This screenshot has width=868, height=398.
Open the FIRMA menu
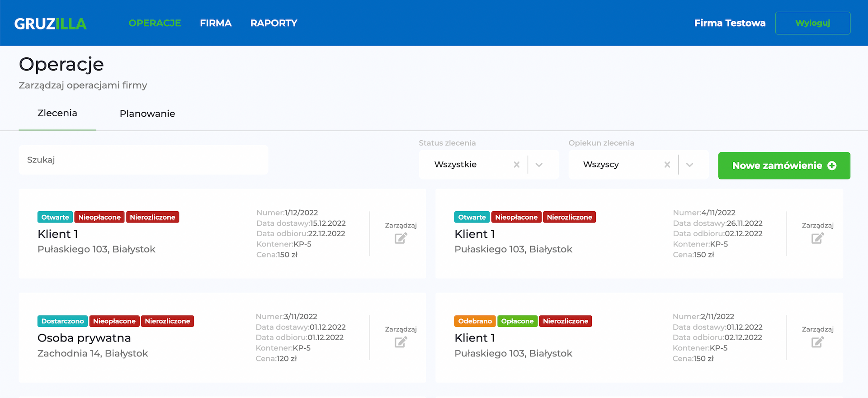point(216,23)
